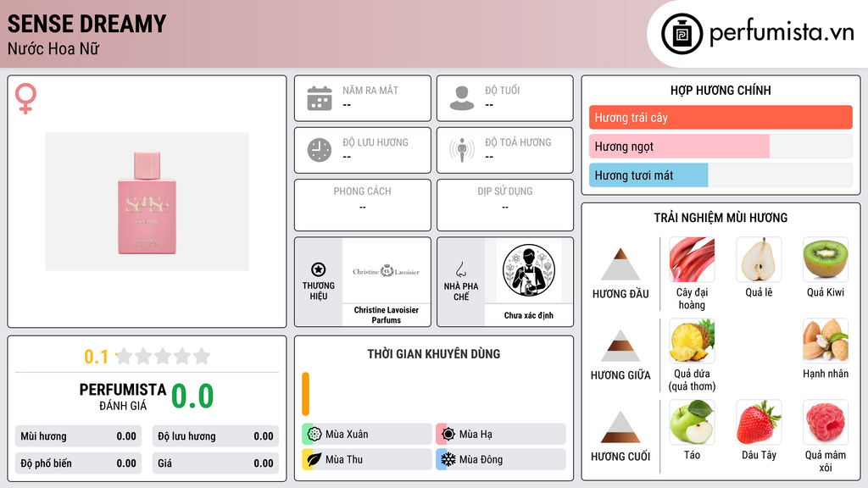
Task: Click the Chưa xác định perfumer label
Action: [x=529, y=315]
